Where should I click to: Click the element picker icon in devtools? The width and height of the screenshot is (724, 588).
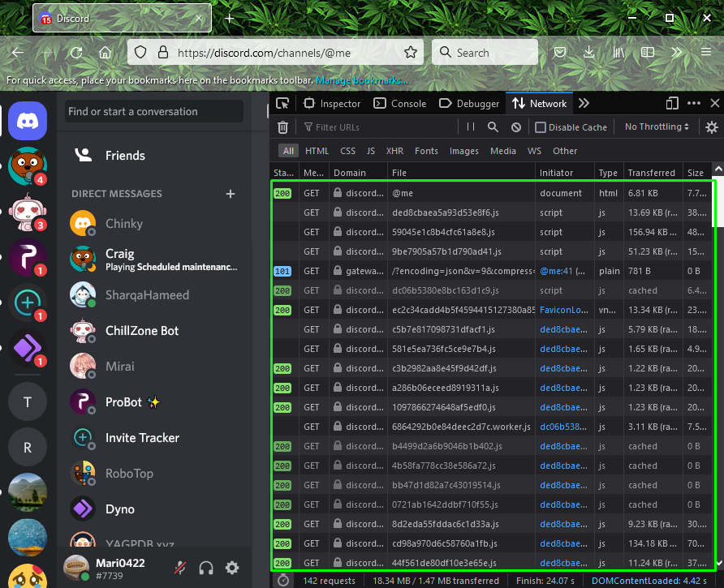pyautogui.click(x=282, y=103)
